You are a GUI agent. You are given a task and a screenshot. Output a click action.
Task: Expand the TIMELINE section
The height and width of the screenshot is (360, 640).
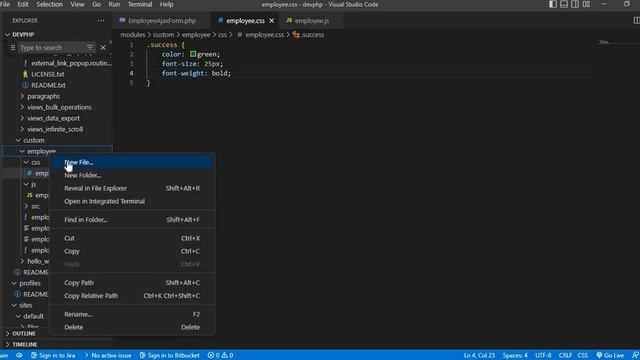point(24,344)
